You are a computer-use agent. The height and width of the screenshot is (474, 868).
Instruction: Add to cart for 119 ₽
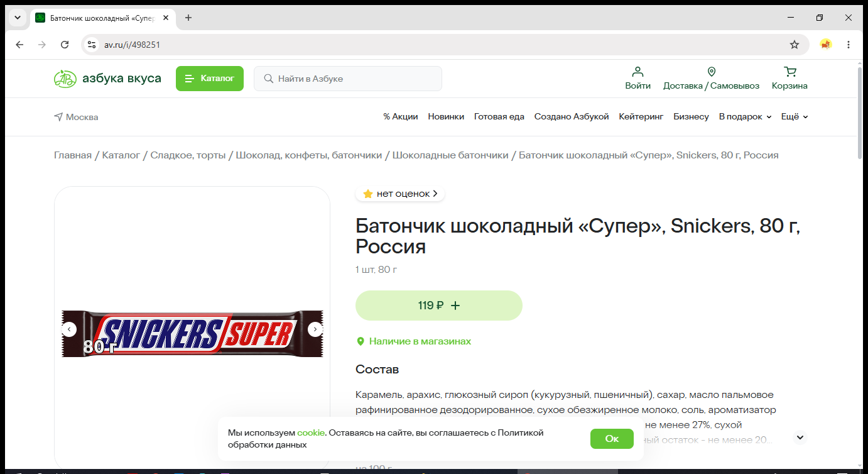439,306
